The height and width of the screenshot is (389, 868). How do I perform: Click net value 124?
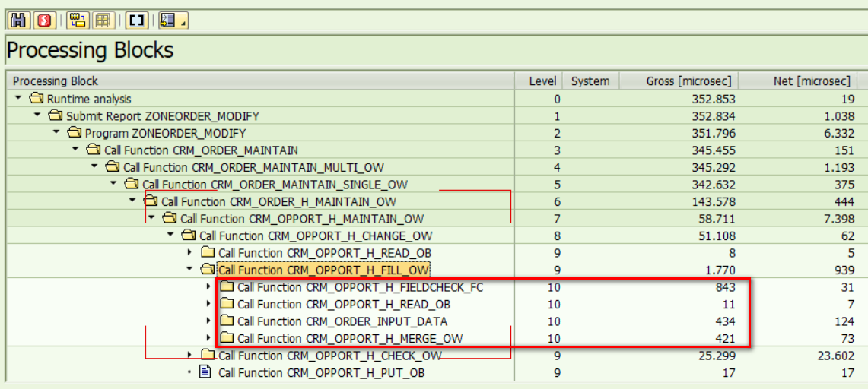(x=844, y=321)
